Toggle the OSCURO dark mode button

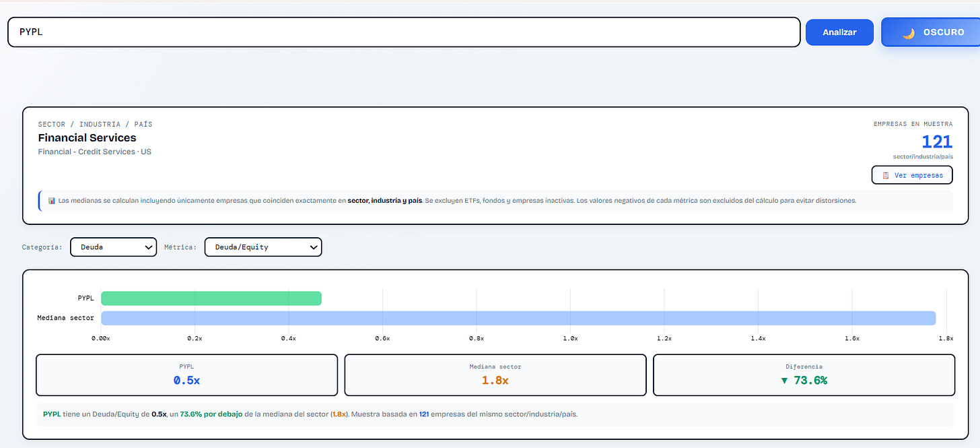coord(930,32)
